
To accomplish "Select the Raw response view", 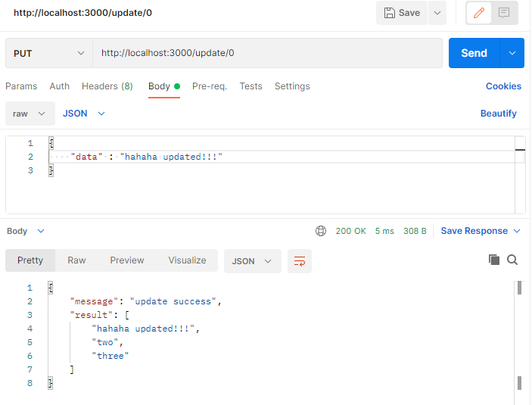I will coord(76,260).
